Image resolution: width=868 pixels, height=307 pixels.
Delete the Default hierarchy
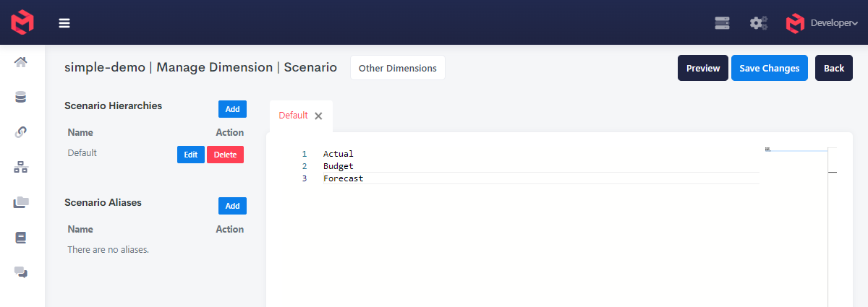(225, 155)
